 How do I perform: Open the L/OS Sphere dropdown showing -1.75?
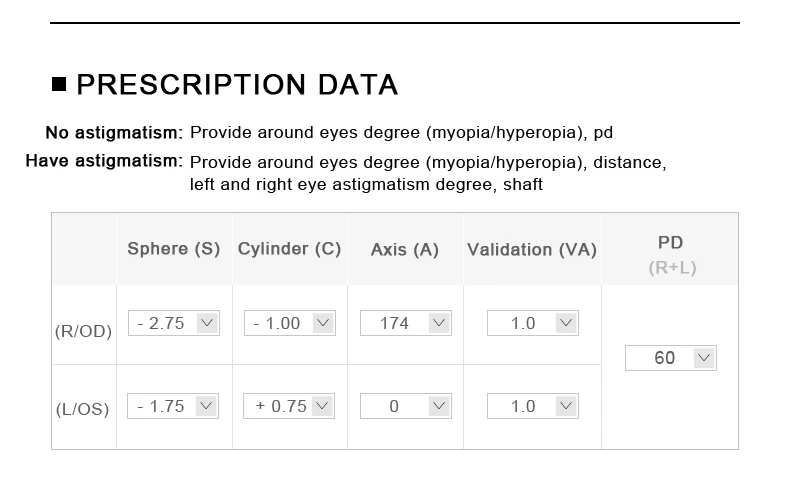point(173,406)
